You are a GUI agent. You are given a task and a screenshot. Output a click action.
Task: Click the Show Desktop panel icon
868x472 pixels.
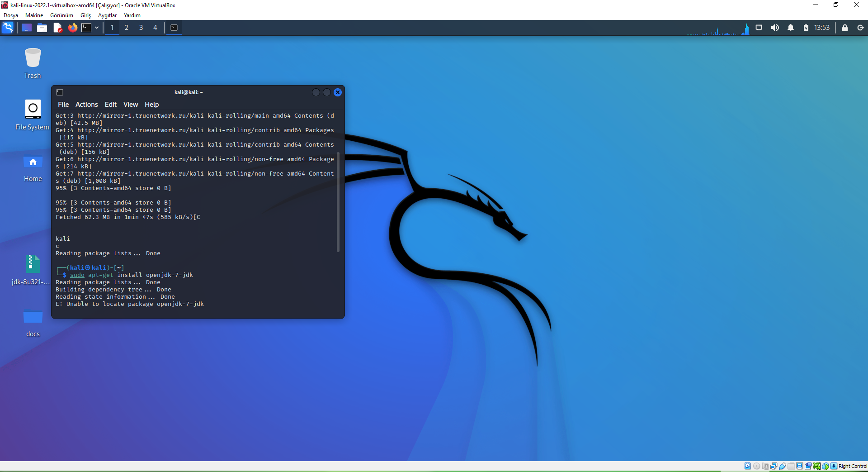coord(27,28)
